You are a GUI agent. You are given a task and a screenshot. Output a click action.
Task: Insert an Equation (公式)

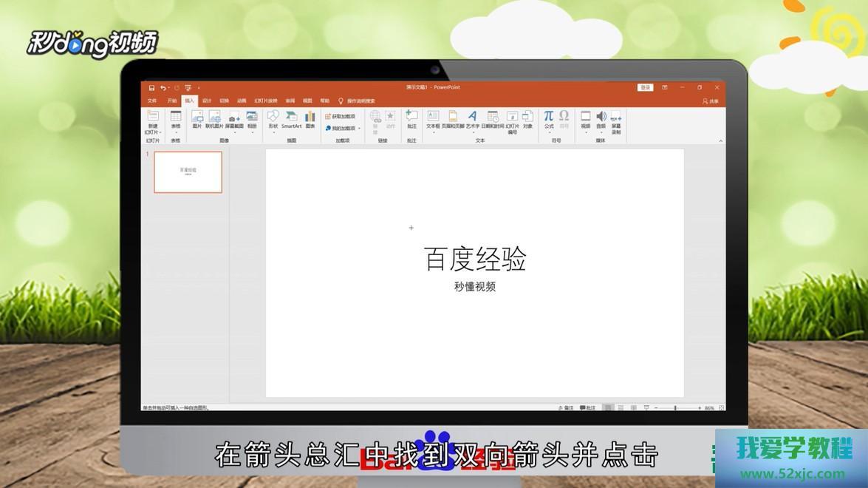(549, 119)
